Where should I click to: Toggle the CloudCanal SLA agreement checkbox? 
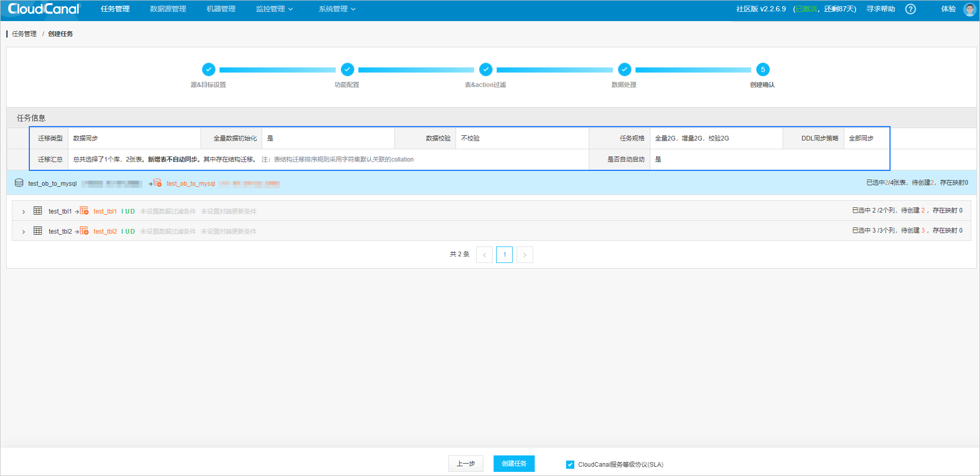click(x=570, y=465)
